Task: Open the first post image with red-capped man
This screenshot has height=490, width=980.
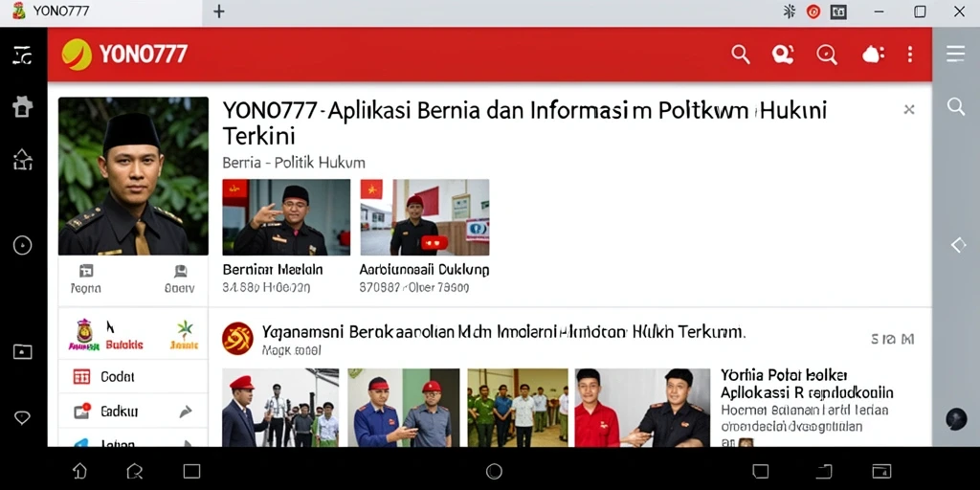Action: [280, 408]
